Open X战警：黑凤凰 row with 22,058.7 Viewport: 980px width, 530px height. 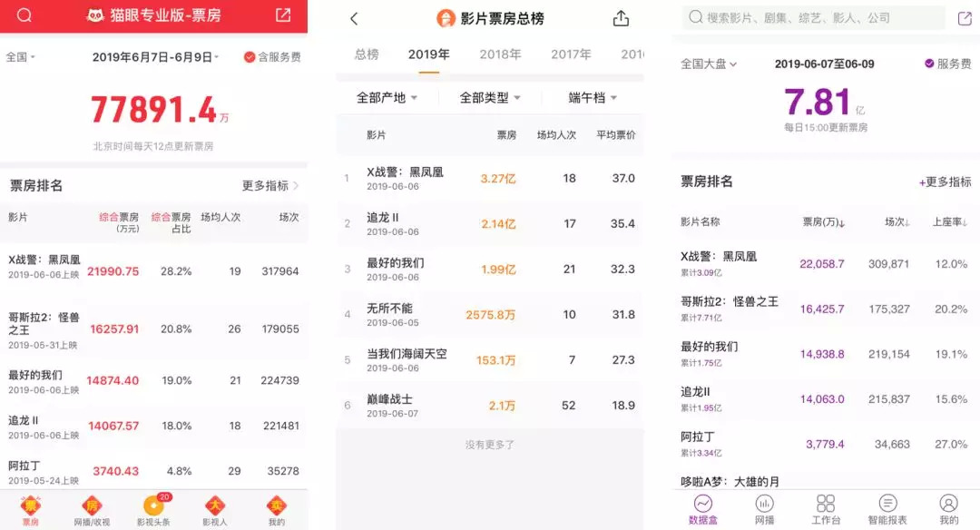[x=826, y=264]
